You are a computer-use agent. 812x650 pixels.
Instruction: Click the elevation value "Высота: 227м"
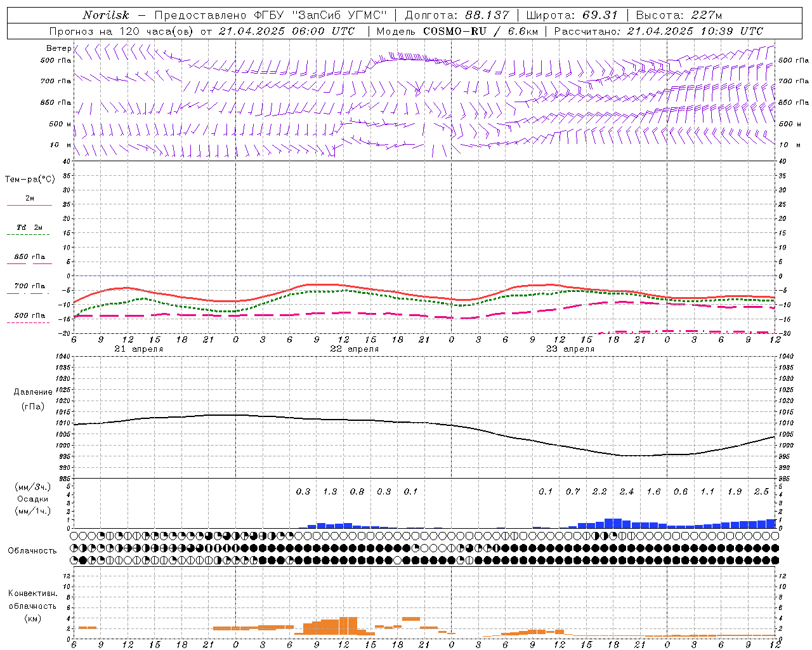point(679,15)
